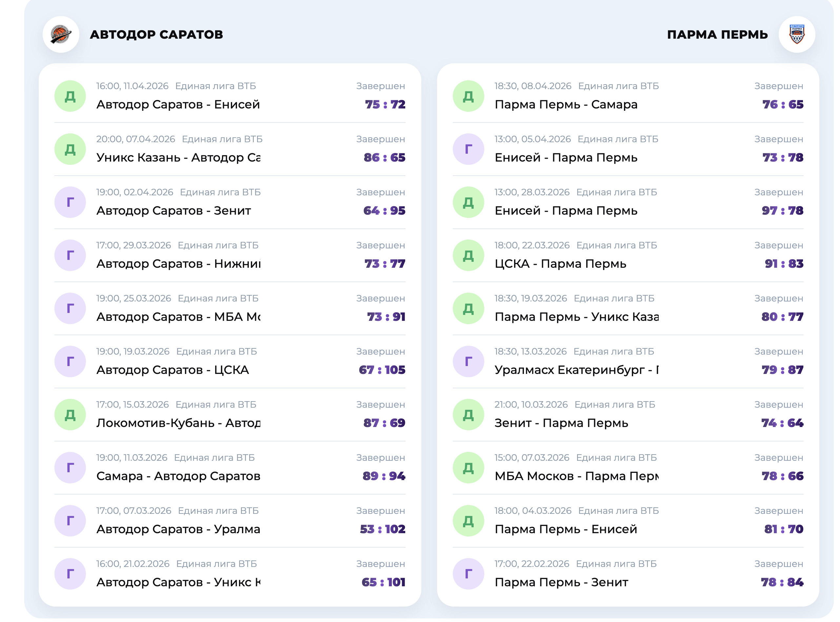
Task: Click purple Г badge for Автодор - Зенит
Action: (x=70, y=203)
